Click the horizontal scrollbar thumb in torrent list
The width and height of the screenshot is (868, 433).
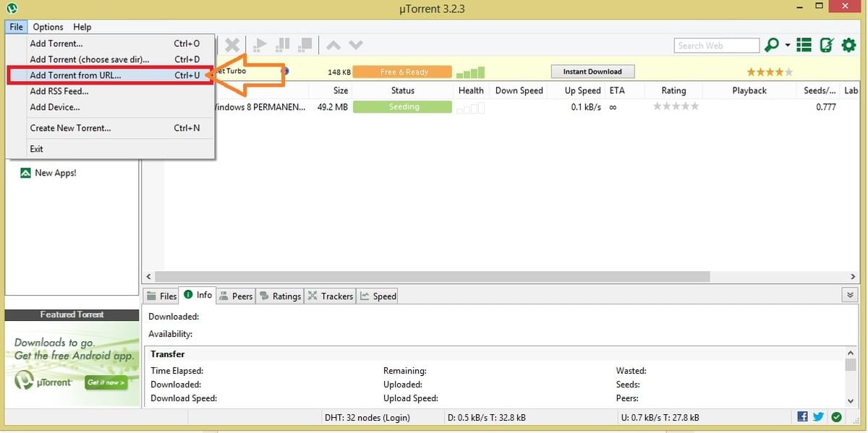tap(433, 277)
